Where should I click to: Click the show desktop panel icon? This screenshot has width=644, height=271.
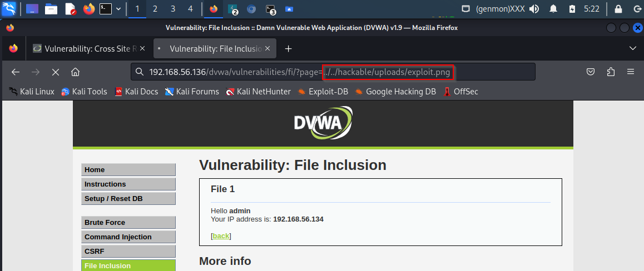coord(32,9)
